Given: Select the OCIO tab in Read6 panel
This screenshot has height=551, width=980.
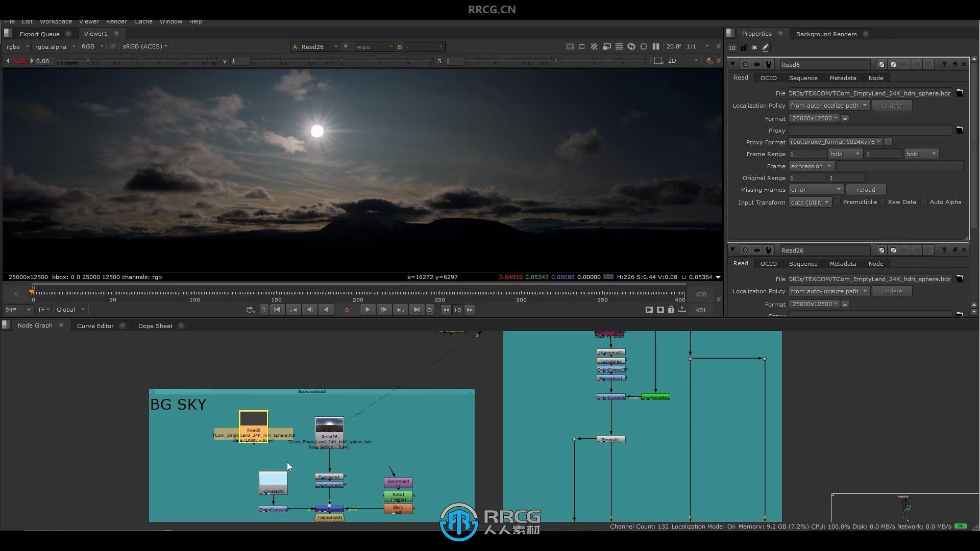Looking at the screenshot, I should pyautogui.click(x=768, y=78).
